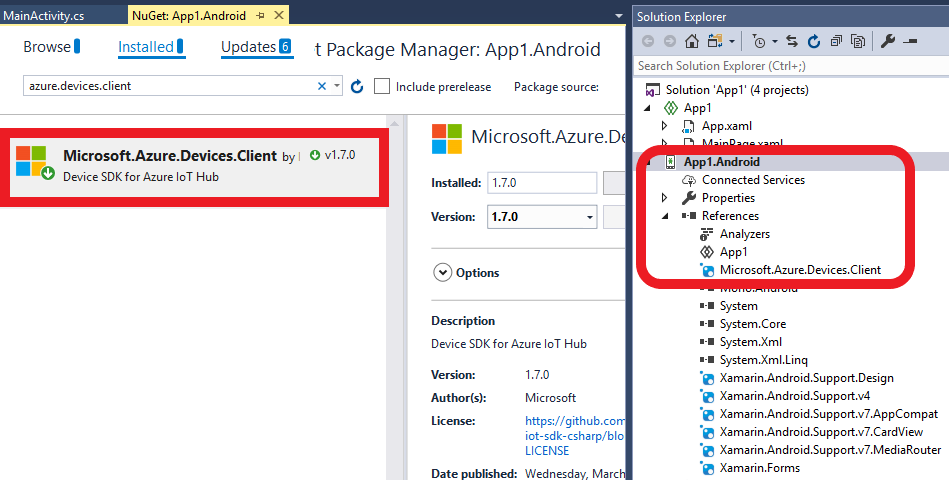Pin the NuGet: App1.Android tab
The image size is (949, 480).
(260, 16)
